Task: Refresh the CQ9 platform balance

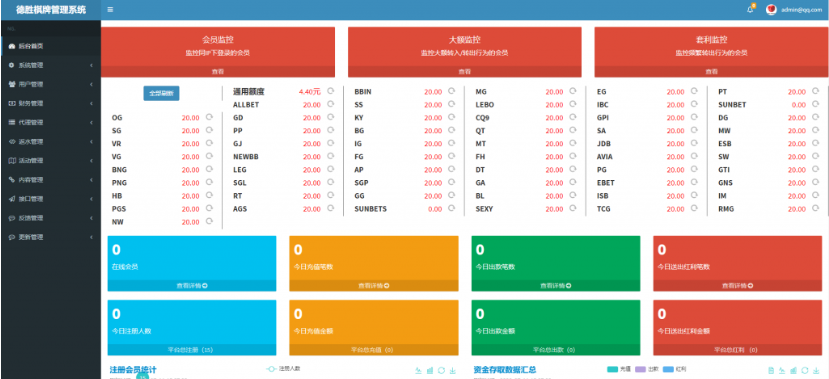Action: click(x=573, y=117)
